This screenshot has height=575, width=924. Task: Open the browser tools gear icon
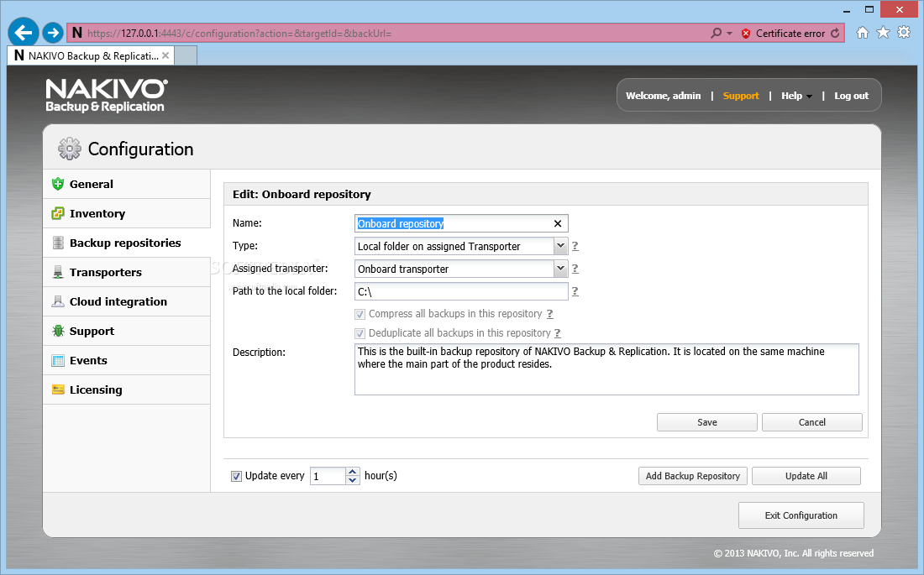903,33
